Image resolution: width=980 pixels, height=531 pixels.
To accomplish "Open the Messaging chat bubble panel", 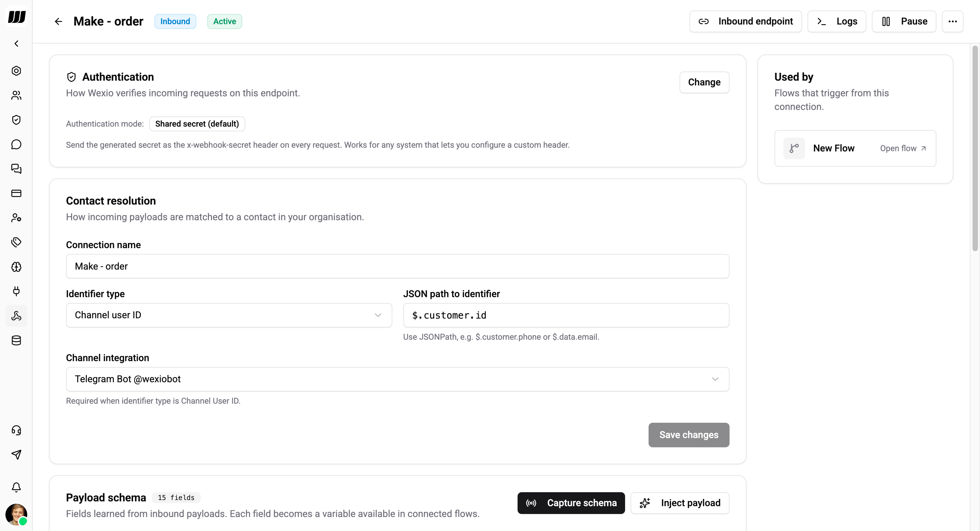I will tap(16, 144).
